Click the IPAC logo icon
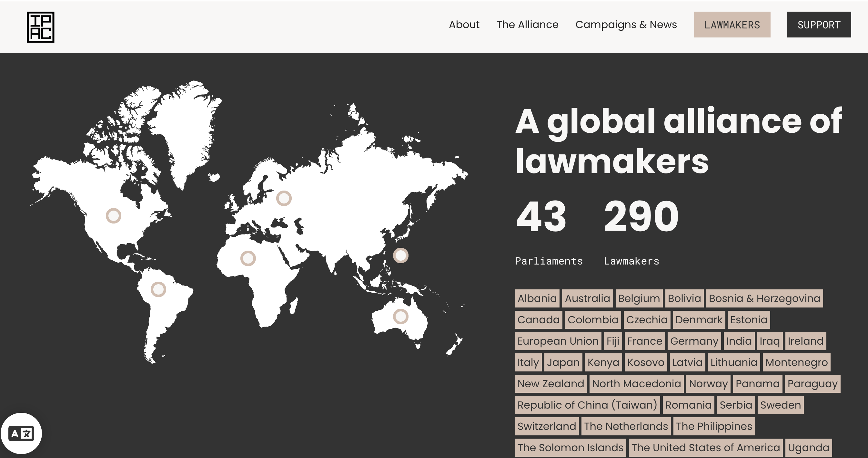This screenshot has width=868, height=458. click(40, 27)
